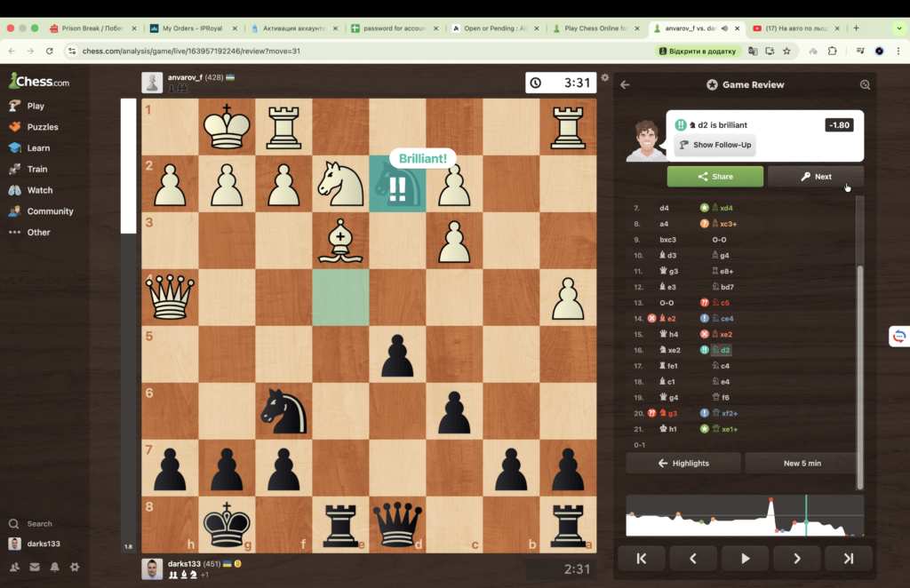Open board settings gear near the clock
Image resolution: width=910 pixels, height=588 pixels.
coord(604,77)
